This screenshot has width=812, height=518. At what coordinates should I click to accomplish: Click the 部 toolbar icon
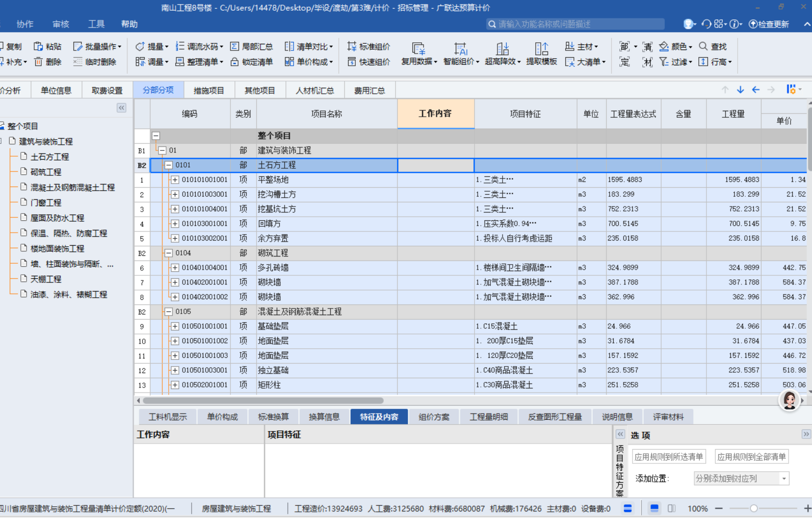pos(624,46)
